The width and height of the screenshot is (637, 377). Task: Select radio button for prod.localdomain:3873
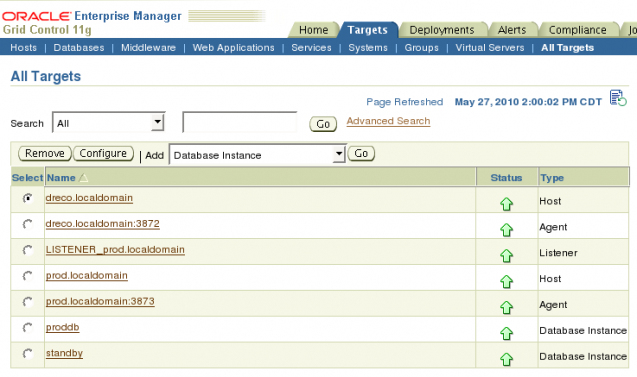tap(27, 302)
